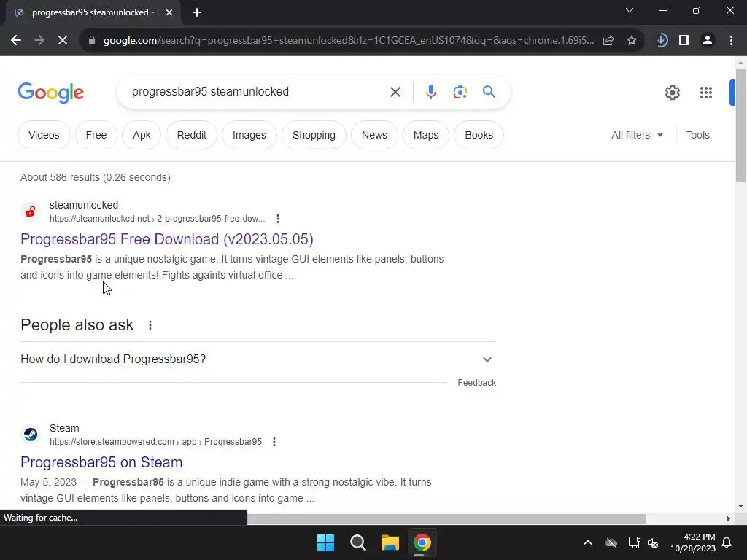
Task: Open the All filters dropdown
Action: (x=637, y=135)
